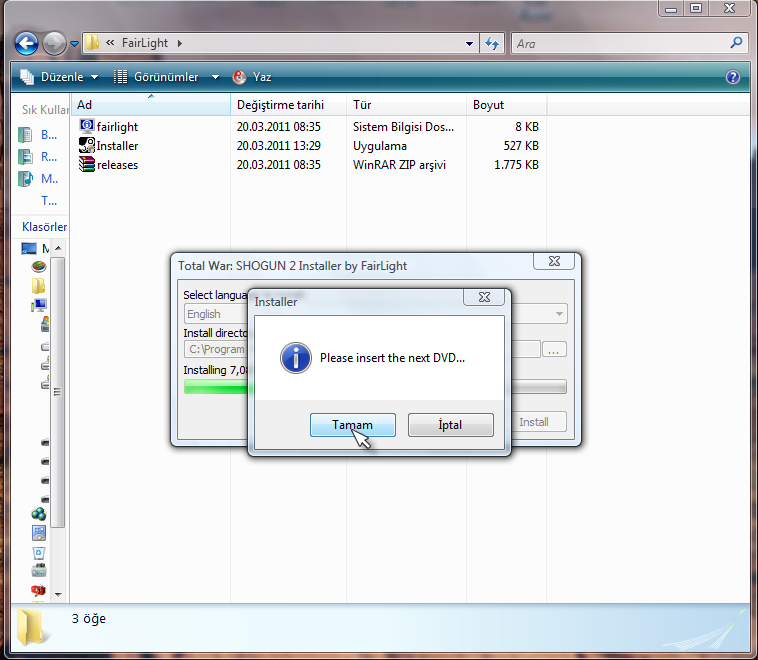Click the '1.775 KB' size value
Image resolution: width=758 pixels, height=660 pixels.
[x=516, y=165]
